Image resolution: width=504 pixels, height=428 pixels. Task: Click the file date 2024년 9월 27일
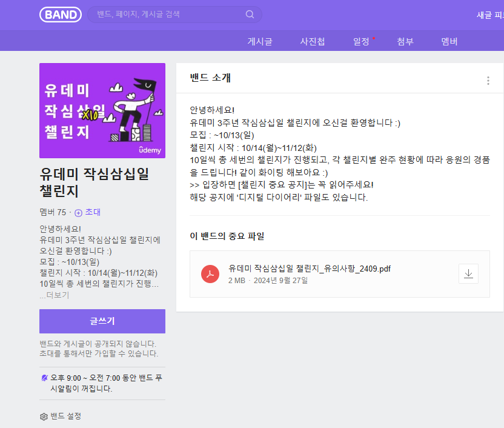pos(280,281)
